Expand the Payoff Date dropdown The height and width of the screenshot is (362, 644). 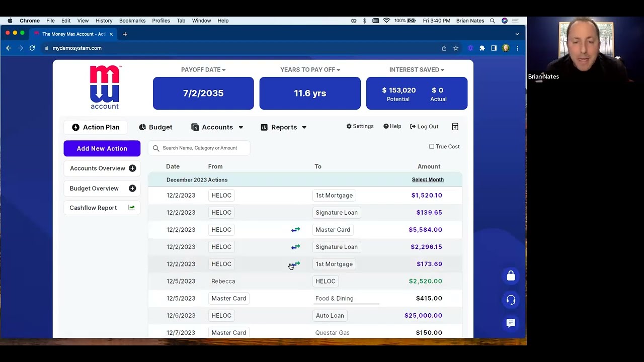coord(203,70)
